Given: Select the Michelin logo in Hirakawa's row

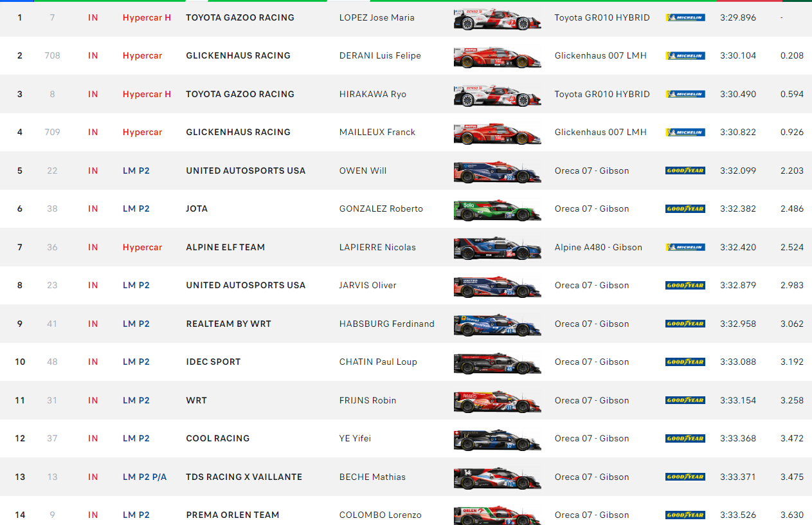Looking at the screenshot, I should (685, 94).
